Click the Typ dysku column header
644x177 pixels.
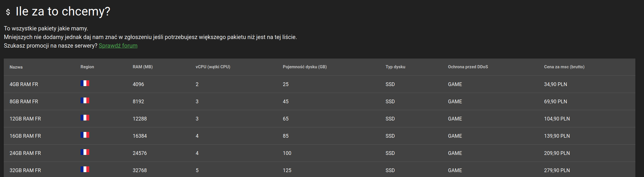(395, 67)
